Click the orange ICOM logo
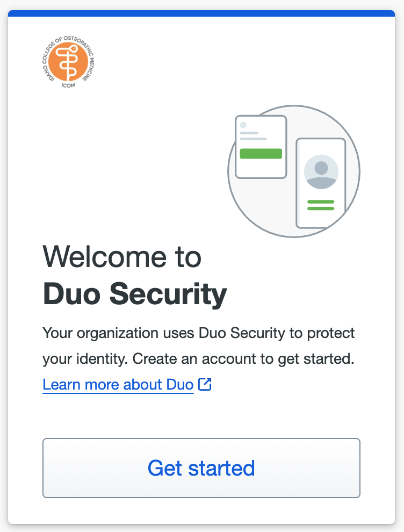Image resolution: width=404 pixels, height=532 pixels. [x=68, y=62]
